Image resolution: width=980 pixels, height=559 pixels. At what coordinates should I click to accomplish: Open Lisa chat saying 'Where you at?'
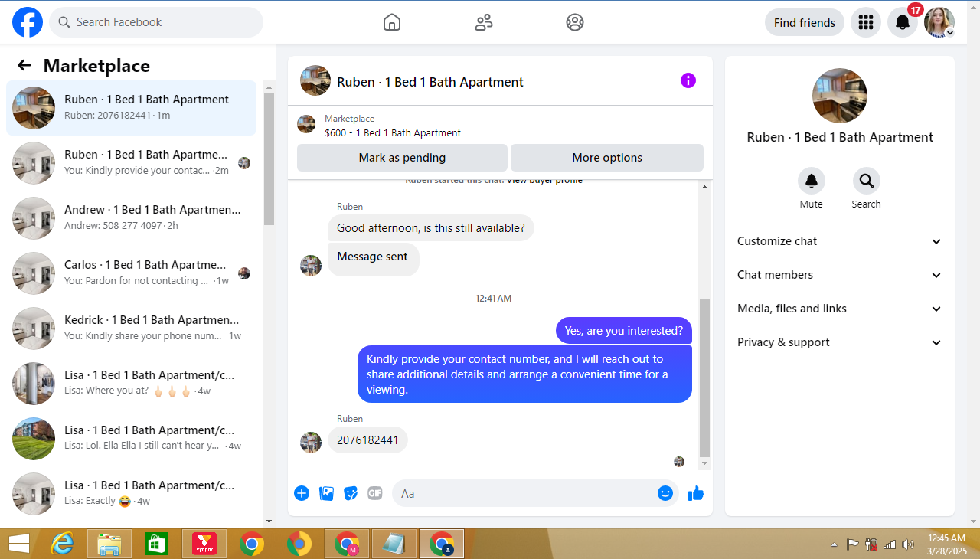(132, 384)
